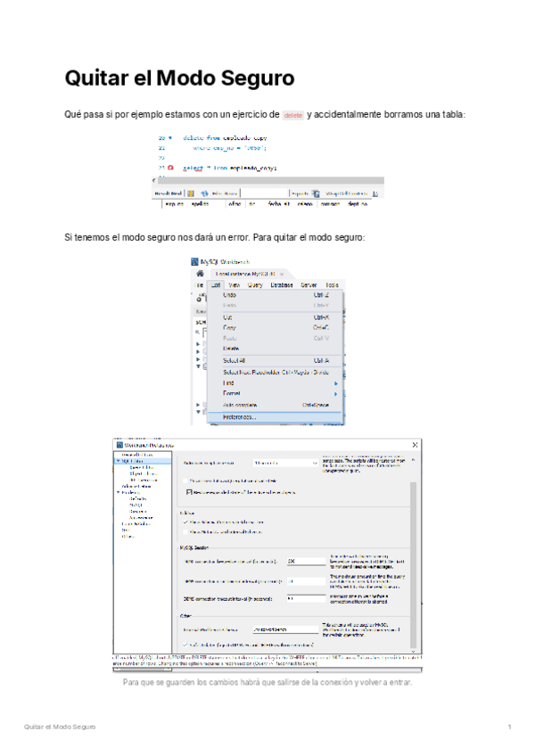
Task: Click the left arrow of editor horizontal scrollbar
Action: point(154,180)
